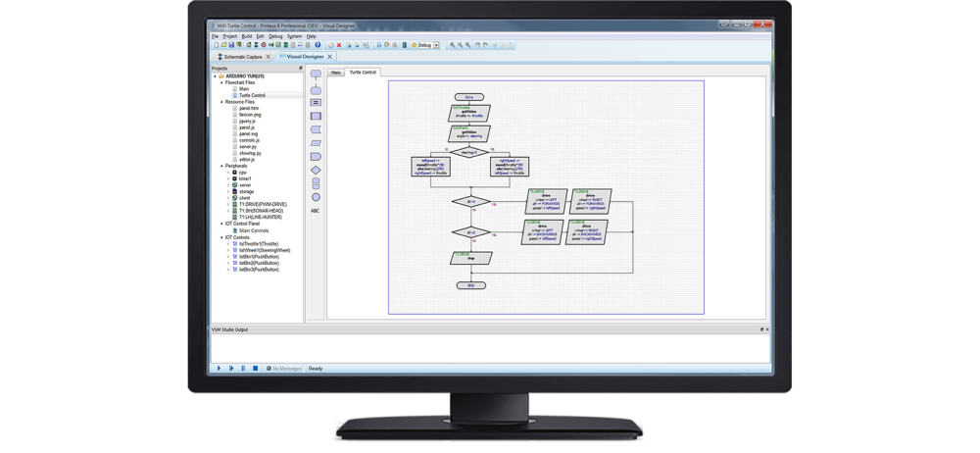Image resolution: width=980 pixels, height=453 pixels.
Task: Click the Step simulation button
Action: 230,369
